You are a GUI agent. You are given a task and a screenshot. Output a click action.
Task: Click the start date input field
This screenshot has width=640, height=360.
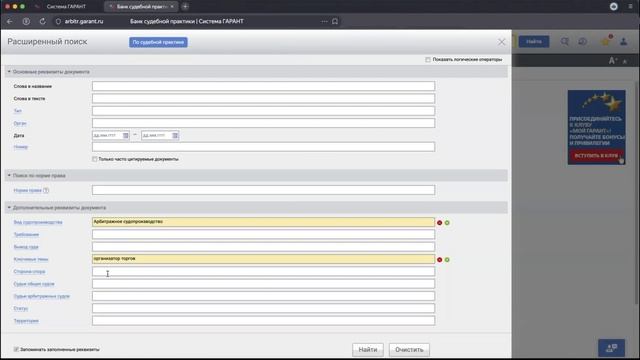[x=107, y=135]
